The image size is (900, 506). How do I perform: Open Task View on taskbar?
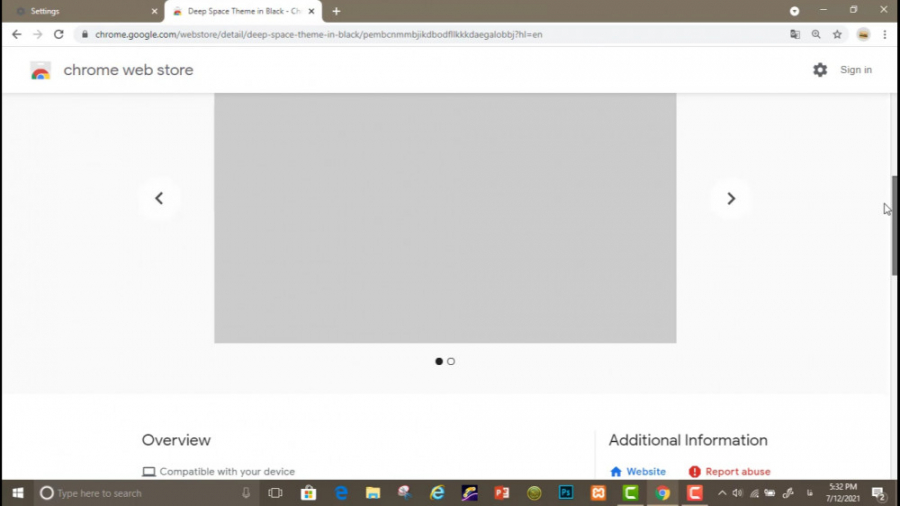click(x=276, y=493)
